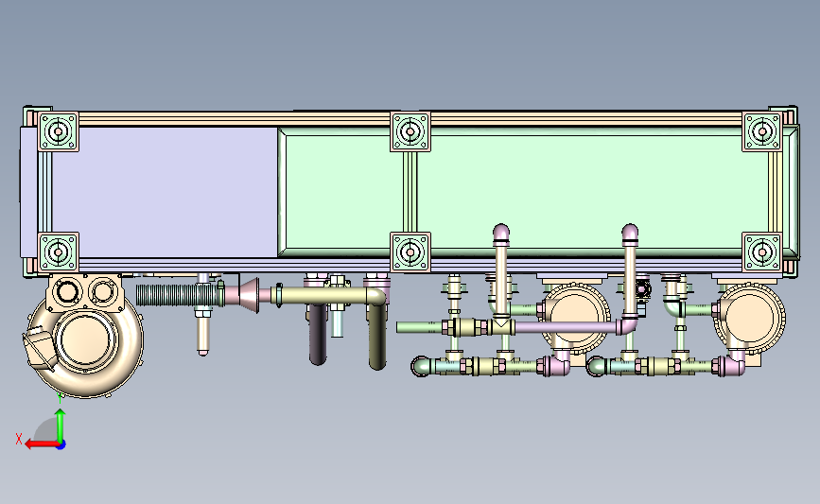
Task: Select the left capped vertical riser pipe
Action: [x=501, y=272]
